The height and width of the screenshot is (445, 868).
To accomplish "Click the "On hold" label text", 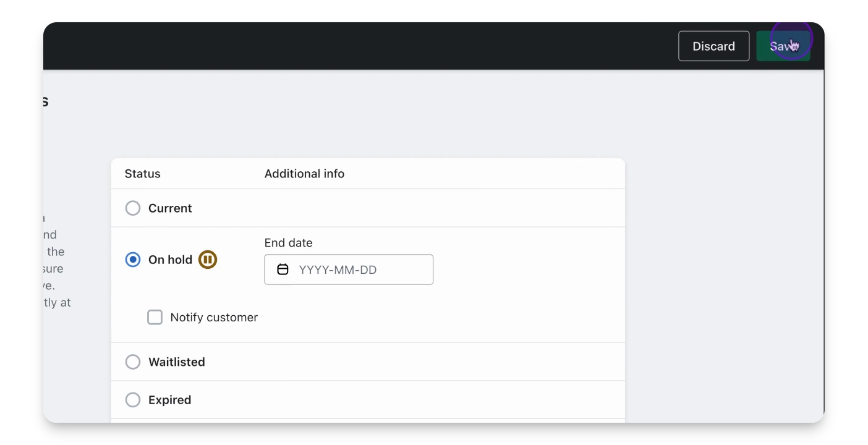I will [170, 260].
